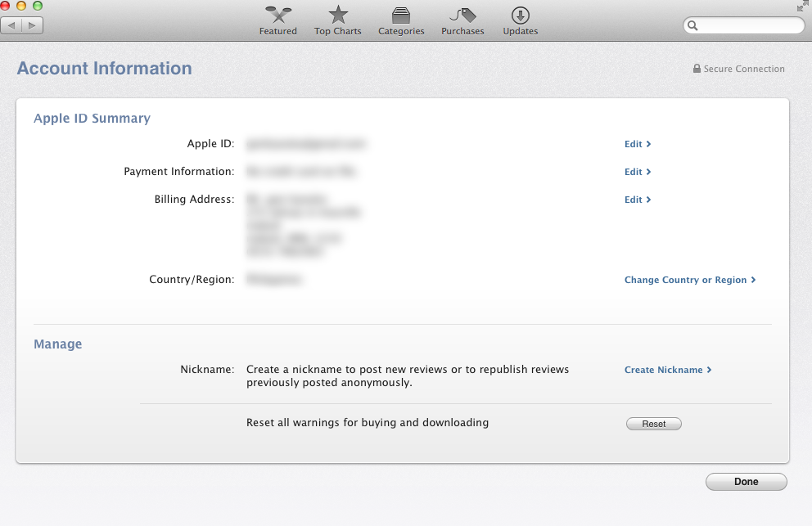Open the Updates section

click(521, 21)
